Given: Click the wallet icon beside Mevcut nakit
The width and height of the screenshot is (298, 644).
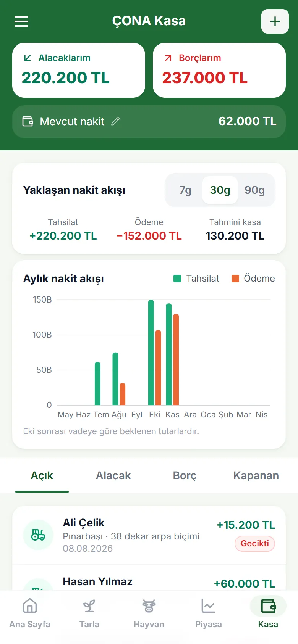Looking at the screenshot, I should [28, 121].
